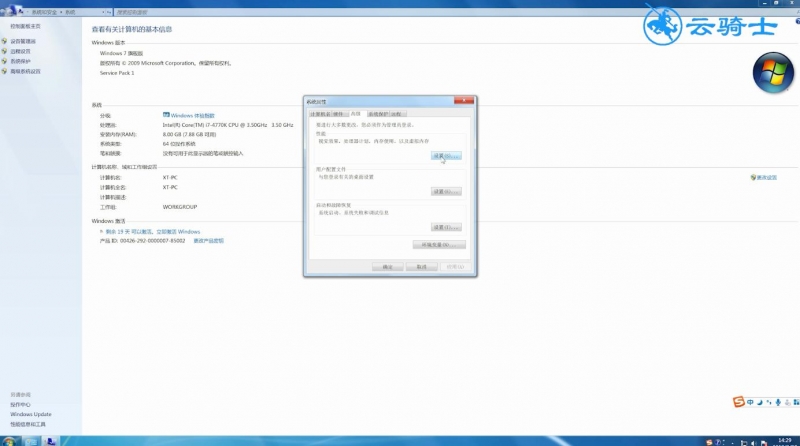Open User Profiles settings button
800x446 pixels.
(446, 191)
